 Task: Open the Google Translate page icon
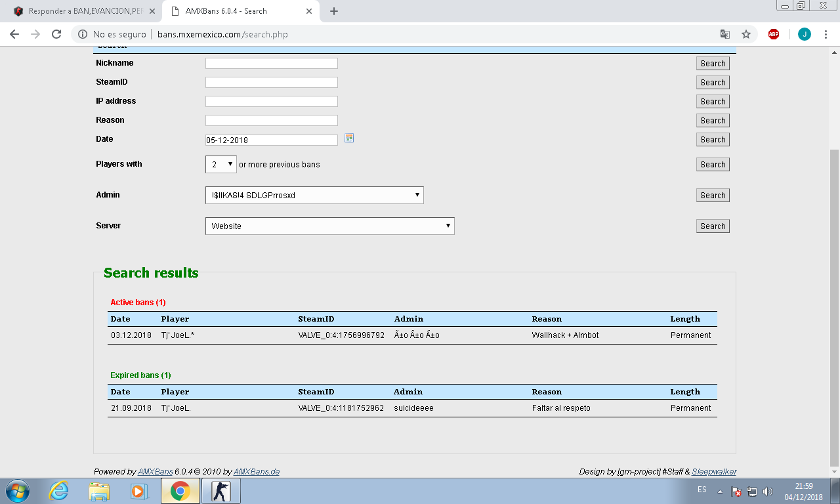tap(724, 34)
